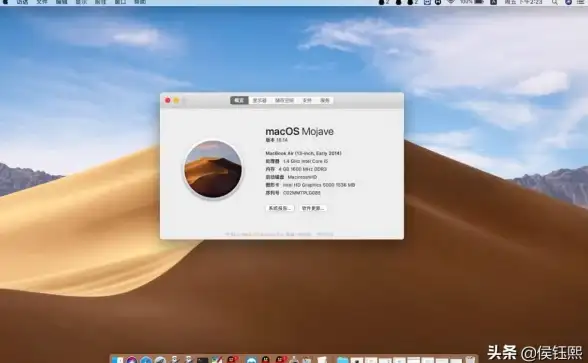
Task: Open the 编辑 menu in menu bar
Action: point(62,2)
